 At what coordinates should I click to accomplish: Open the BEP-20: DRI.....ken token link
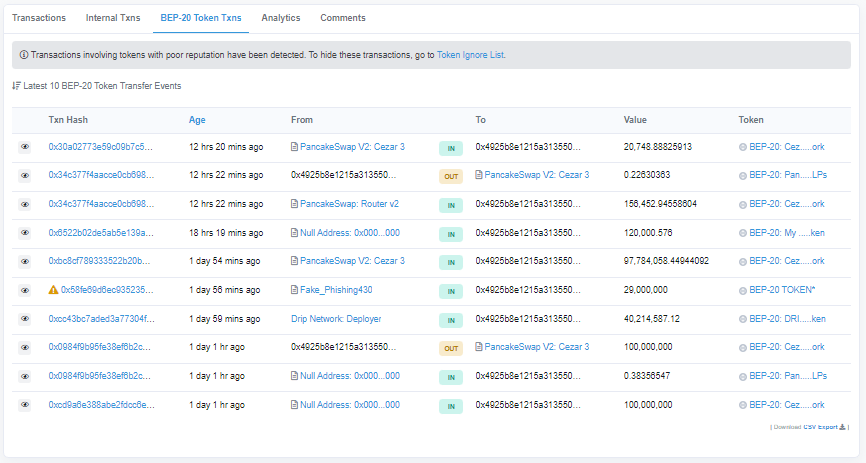pos(787,319)
